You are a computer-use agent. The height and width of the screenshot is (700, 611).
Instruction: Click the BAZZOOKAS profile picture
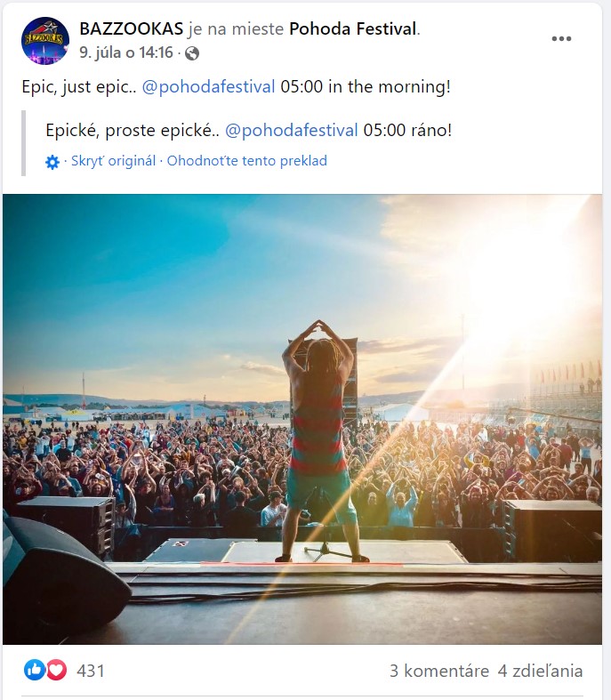pyautogui.click(x=45, y=41)
